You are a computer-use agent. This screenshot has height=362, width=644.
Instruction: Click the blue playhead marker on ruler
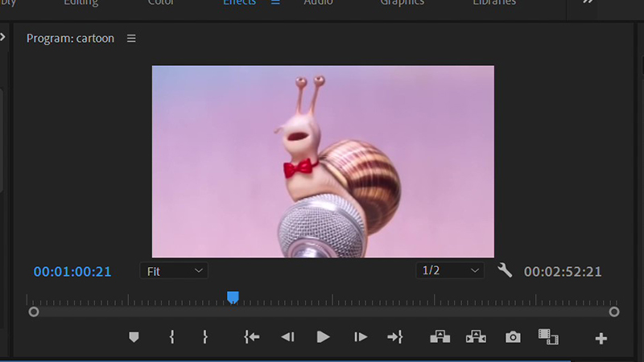pyautogui.click(x=233, y=297)
